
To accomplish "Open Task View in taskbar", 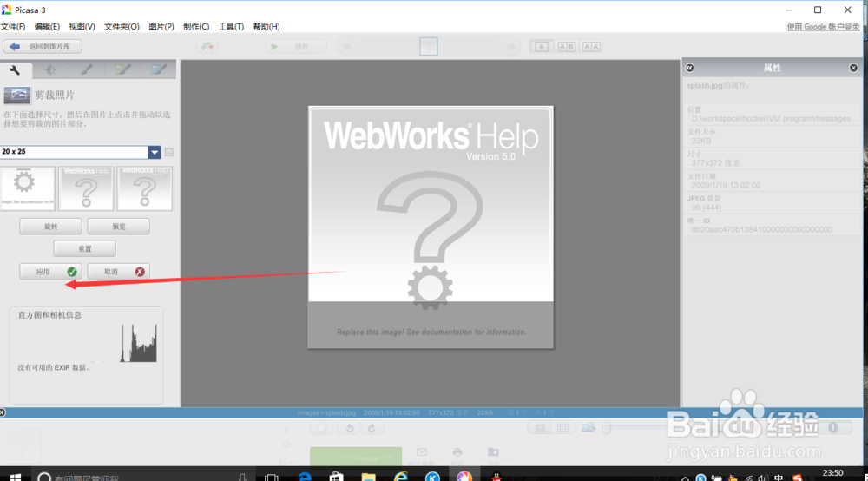I will click(271, 476).
